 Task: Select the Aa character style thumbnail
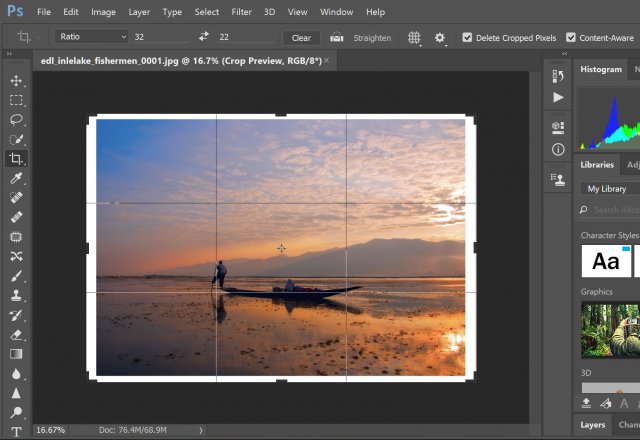coord(606,261)
